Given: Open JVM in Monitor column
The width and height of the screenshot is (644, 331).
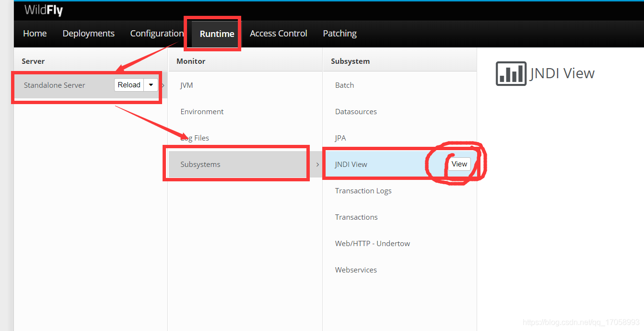Looking at the screenshot, I should 187,85.
